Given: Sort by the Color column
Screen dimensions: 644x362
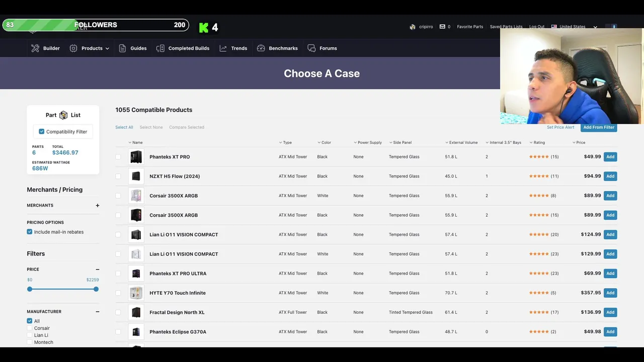Looking at the screenshot, I should [325, 142].
